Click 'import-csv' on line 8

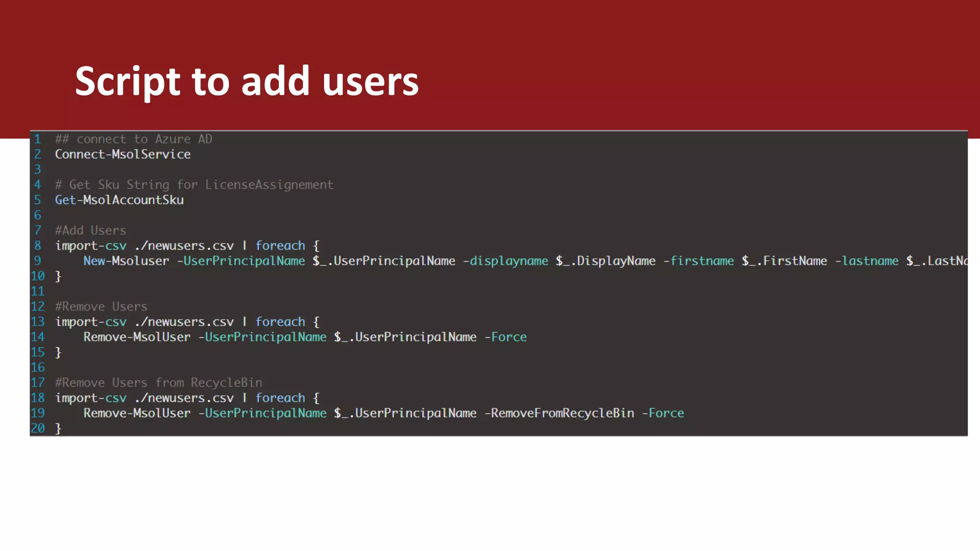[x=91, y=246]
